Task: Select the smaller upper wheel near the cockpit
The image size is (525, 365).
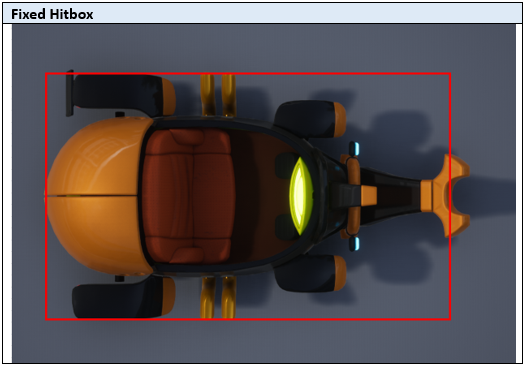Action: tap(310, 119)
